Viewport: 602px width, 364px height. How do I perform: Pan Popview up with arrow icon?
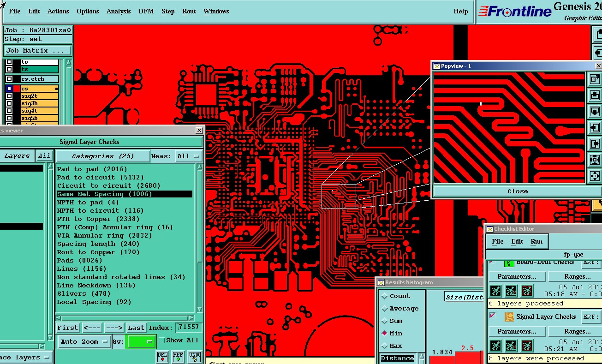(x=595, y=95)
